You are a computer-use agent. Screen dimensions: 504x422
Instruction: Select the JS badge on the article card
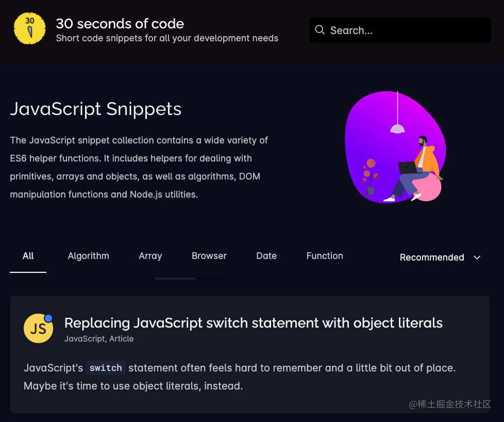tap(38, 328)
